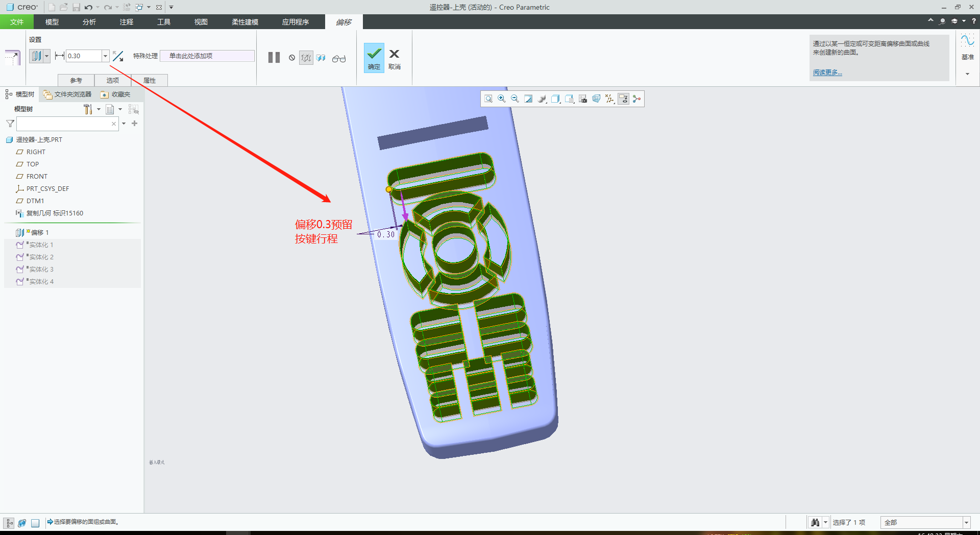The height and width of the screenshot is (535, 980).
Task: Click the Windows switch icon
Action: click(x=139, y=7)
